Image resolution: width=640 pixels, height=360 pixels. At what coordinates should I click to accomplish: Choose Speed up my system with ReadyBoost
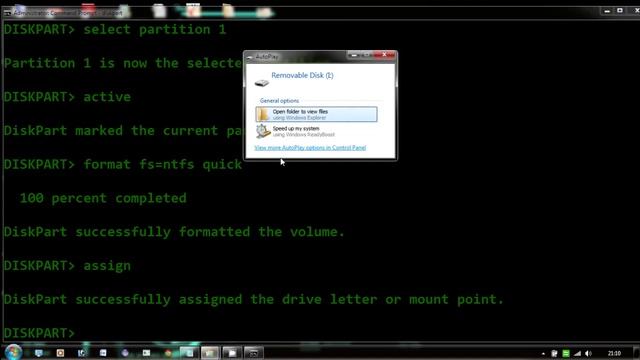316,131
